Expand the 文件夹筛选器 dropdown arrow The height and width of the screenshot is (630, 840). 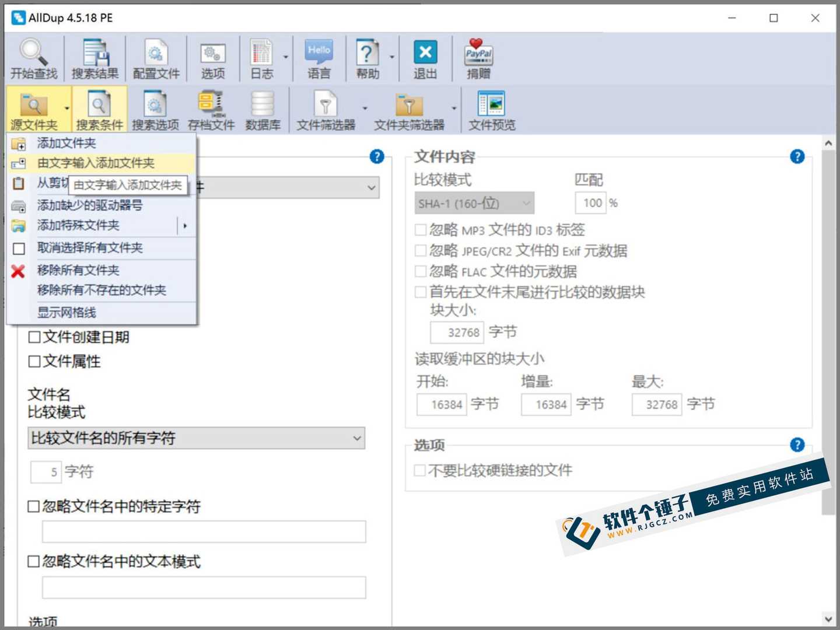click(x=454, y=109)
